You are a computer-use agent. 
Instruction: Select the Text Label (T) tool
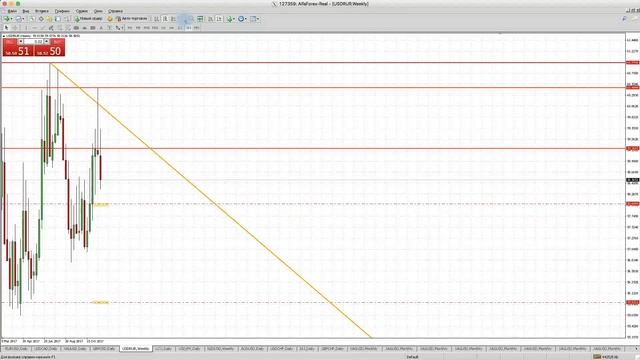coord(109,28)
